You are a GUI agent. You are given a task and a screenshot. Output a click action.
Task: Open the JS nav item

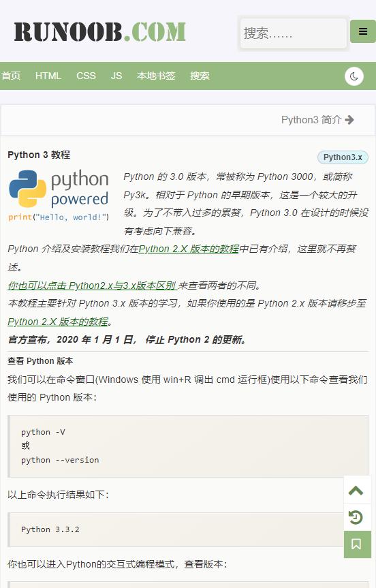pyautogui.click(x=116, y=76)
